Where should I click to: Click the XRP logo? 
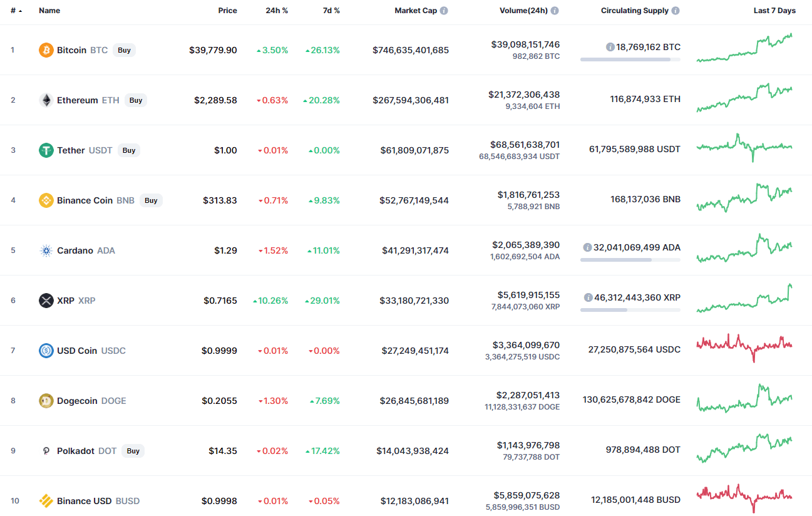click(x=46, y=301)
